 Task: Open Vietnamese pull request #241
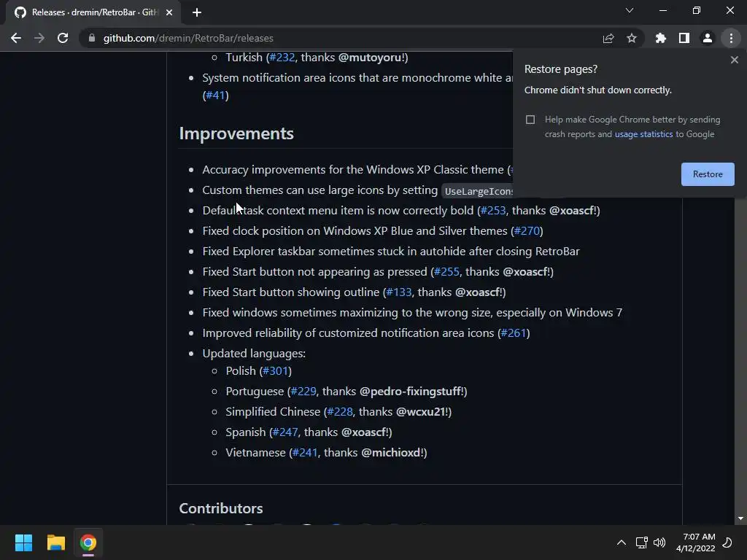(x=305, y=453)
